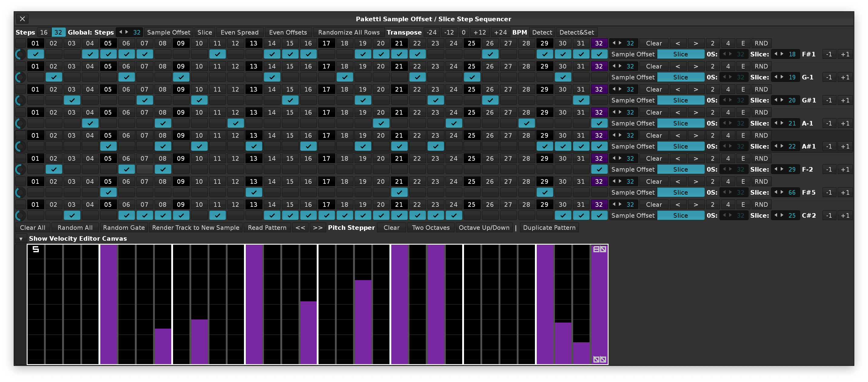Click the rotary knob on the C#2 row

point(20,216)
